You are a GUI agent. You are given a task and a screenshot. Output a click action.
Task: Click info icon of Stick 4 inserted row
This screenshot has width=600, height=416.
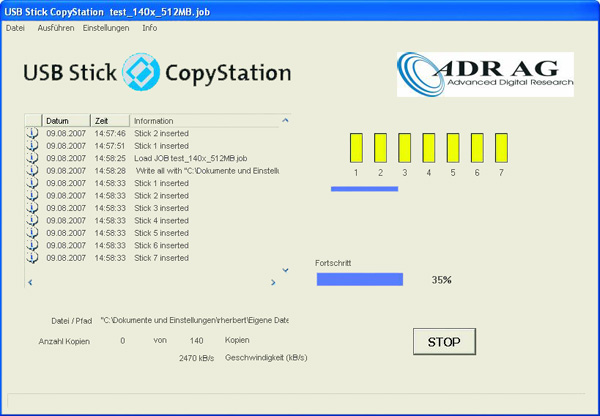click(33, 220)
